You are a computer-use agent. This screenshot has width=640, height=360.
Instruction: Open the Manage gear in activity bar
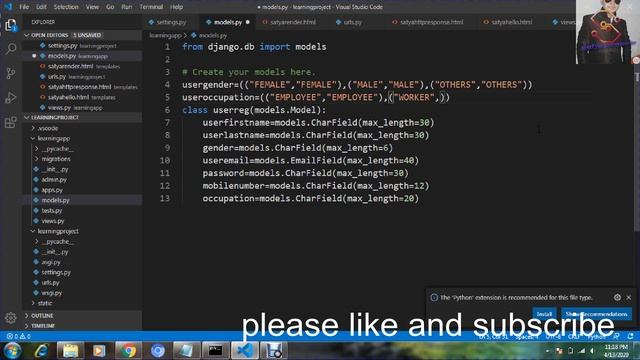click(x=11, y=318)
